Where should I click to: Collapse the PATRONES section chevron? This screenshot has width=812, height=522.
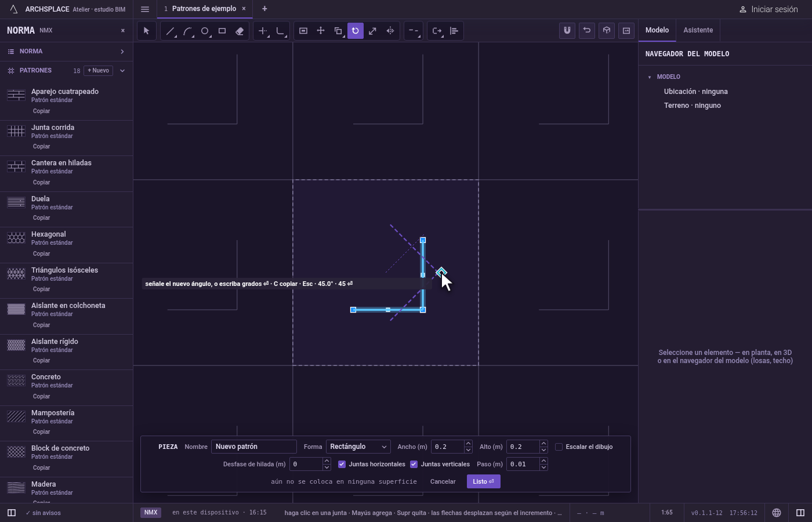(122, 71)
